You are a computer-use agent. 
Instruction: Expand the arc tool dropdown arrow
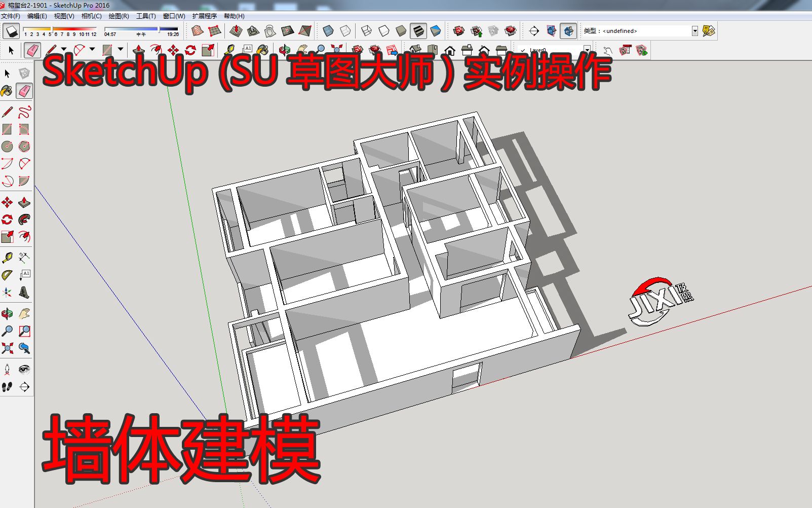92,49
